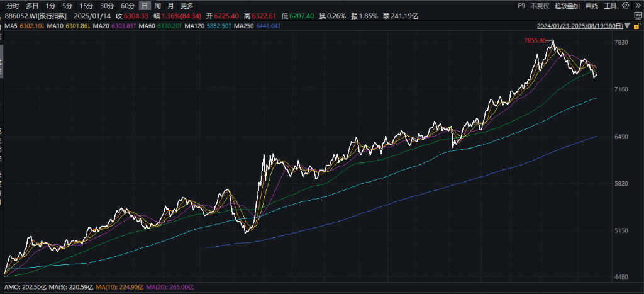Viewport: 644px width, 294px height.
Task: Open the 画线 drawing tool
Action: [591, 6]
